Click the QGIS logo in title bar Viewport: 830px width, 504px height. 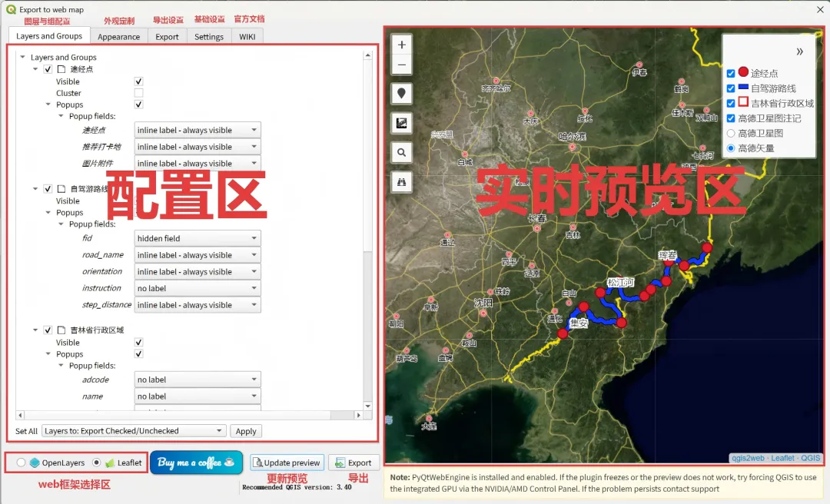pos(11,9)
